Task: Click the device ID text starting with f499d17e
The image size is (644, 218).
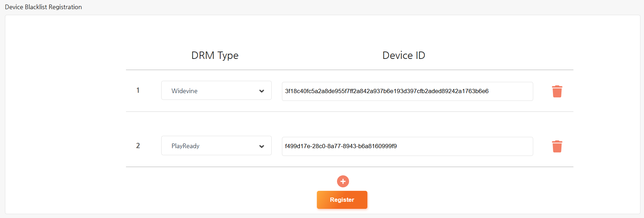Action: click(x=341, y=146)
